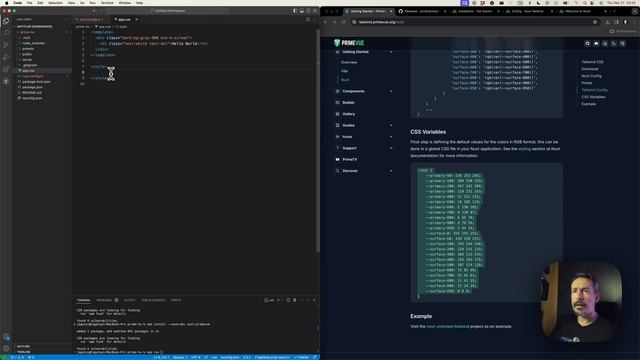
Task: Click the Apple menu icon
Action: (x=6, y=3)
